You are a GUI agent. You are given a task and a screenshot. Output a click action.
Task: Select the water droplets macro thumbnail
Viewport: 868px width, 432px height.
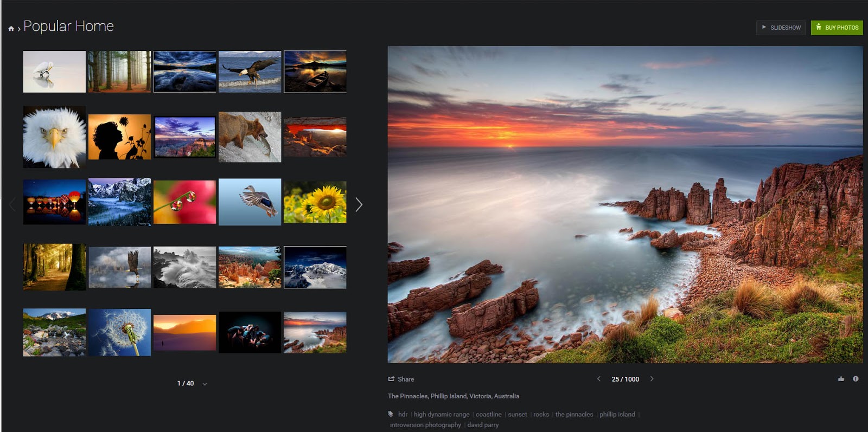point(184,202)
